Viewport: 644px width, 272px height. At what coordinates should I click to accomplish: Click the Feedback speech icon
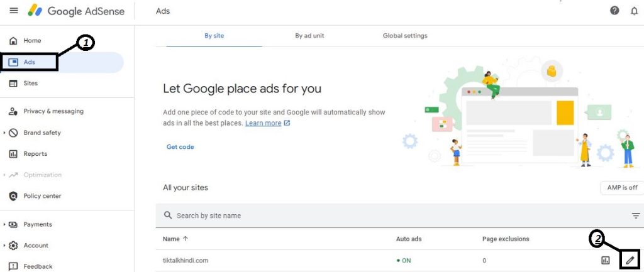(13, 267)
